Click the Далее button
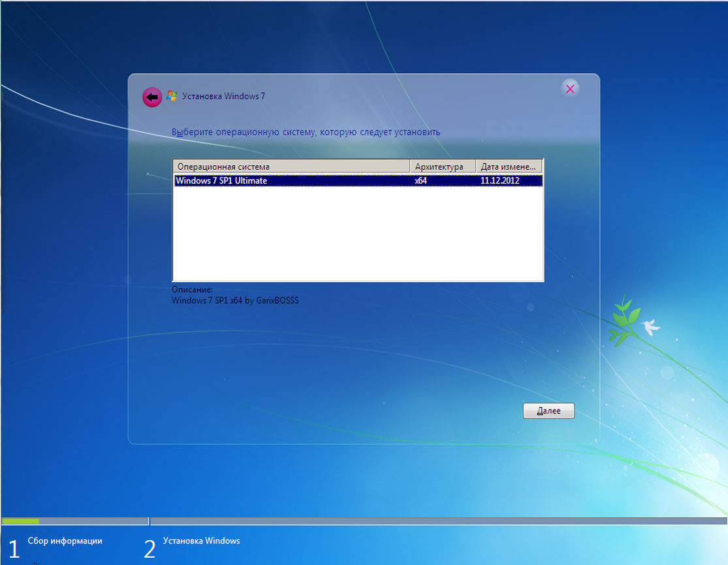728x565 pixels. [549, 411]
